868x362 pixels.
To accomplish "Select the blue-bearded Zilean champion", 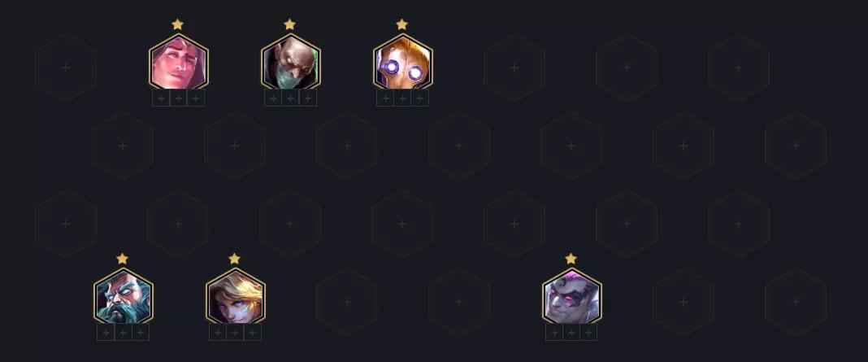I will coord(123,296).
